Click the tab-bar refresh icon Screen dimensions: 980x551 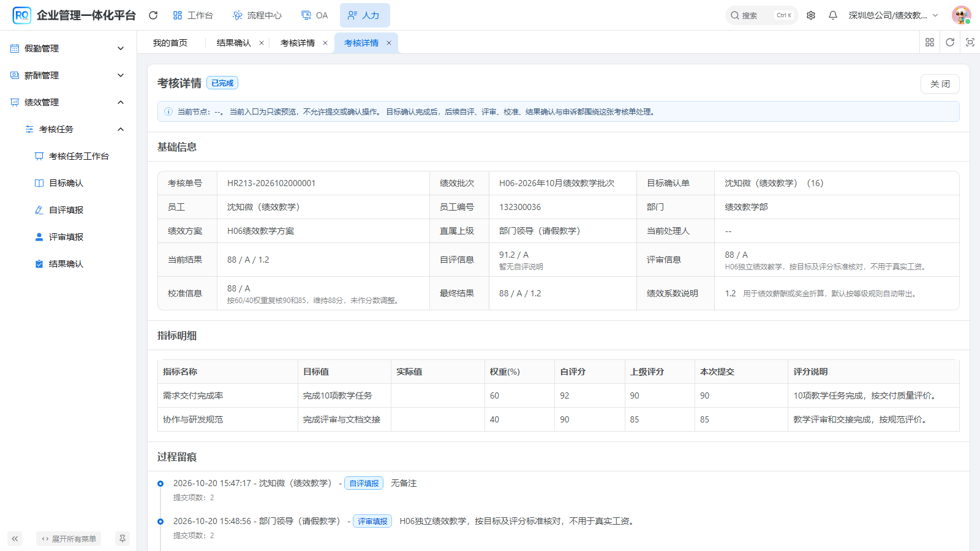coord(950,42)
